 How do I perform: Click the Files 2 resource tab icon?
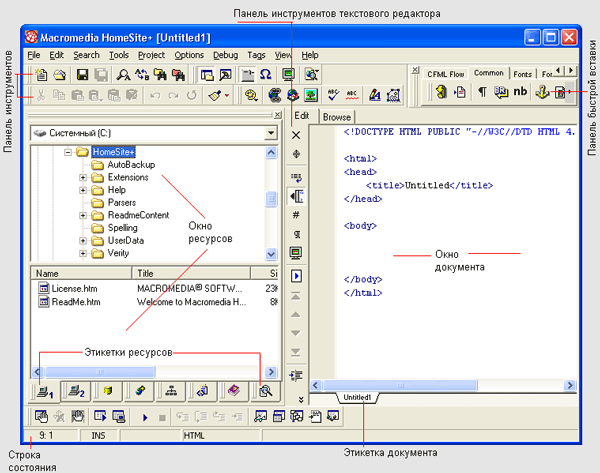(76, 391)
